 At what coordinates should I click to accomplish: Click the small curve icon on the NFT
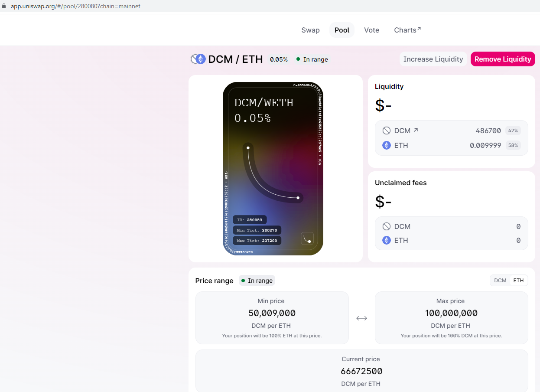(307, 238)
